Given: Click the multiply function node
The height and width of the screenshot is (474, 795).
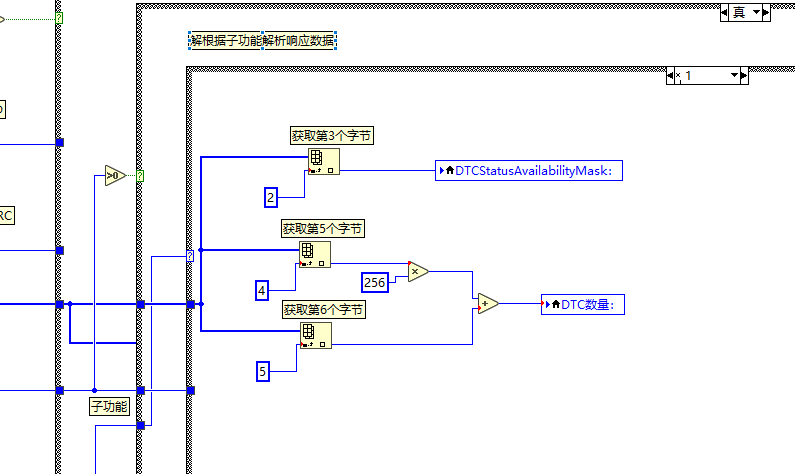Looking at the screenshot, I should pos(418,272).
